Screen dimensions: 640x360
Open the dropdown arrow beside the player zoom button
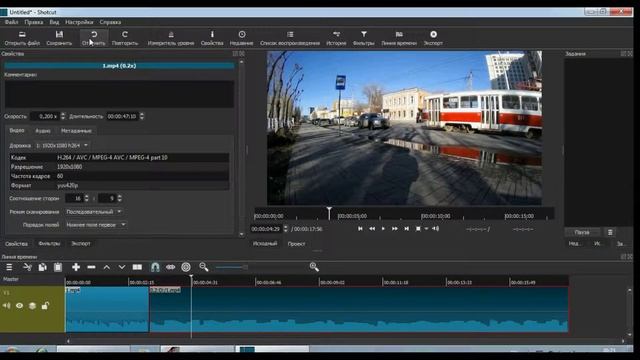[426, 229]
